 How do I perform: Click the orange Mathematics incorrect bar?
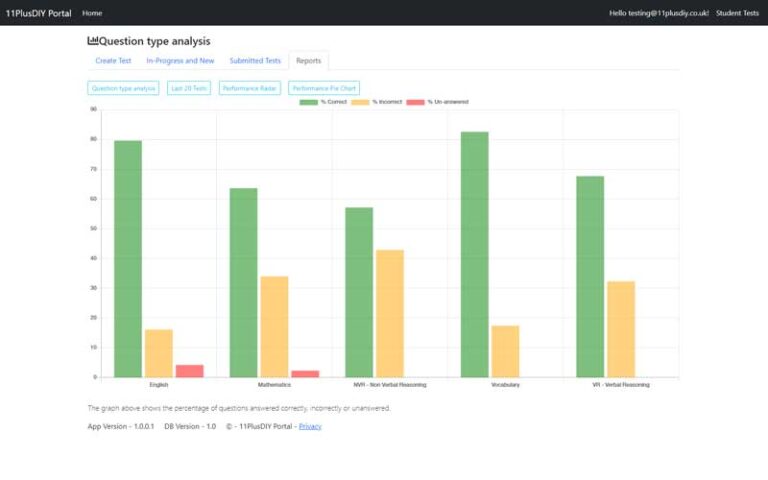click(x=274, y=327)
